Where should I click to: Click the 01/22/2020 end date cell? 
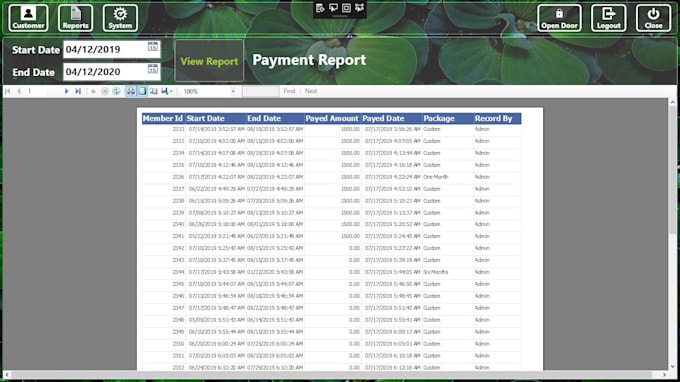pyautogui.click(x=275, y=272)
